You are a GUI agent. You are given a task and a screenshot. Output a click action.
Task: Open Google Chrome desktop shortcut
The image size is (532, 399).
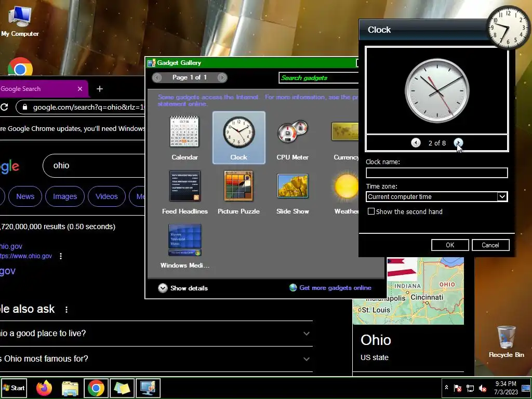coord(20,66)
